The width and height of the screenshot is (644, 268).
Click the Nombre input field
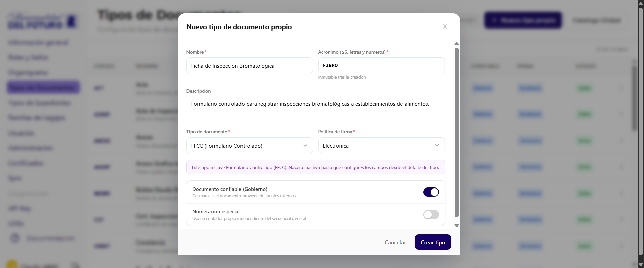click(x=250, y=65)
